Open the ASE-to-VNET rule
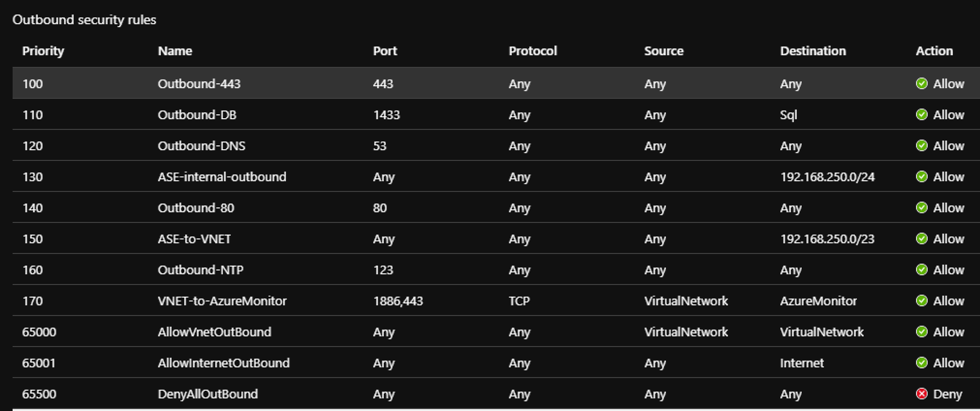The width and height of the screenshot is (980, 411). [x=194, y=239]
